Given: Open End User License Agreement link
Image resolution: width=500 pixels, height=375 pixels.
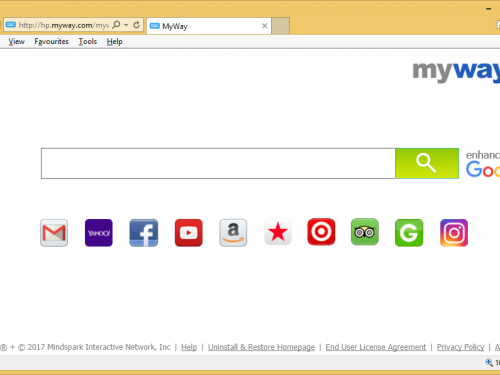Looking at the screenshot, I should 376,347.
